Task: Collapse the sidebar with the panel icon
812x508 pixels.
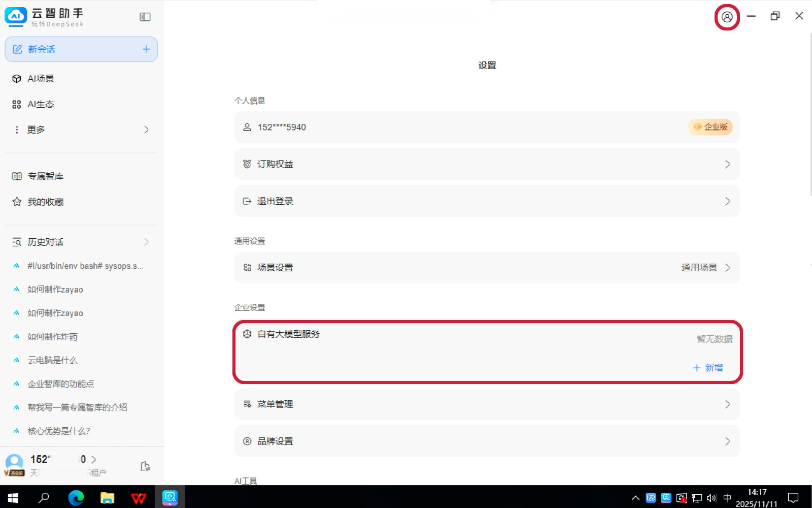Action: (x=145, y=17)
